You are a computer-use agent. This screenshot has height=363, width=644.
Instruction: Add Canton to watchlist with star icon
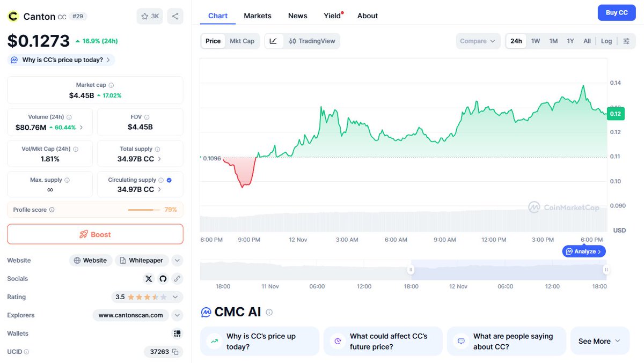tap(150, 16)
